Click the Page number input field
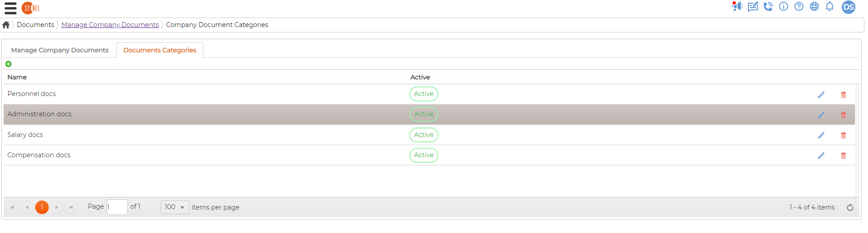 (117, 207)
